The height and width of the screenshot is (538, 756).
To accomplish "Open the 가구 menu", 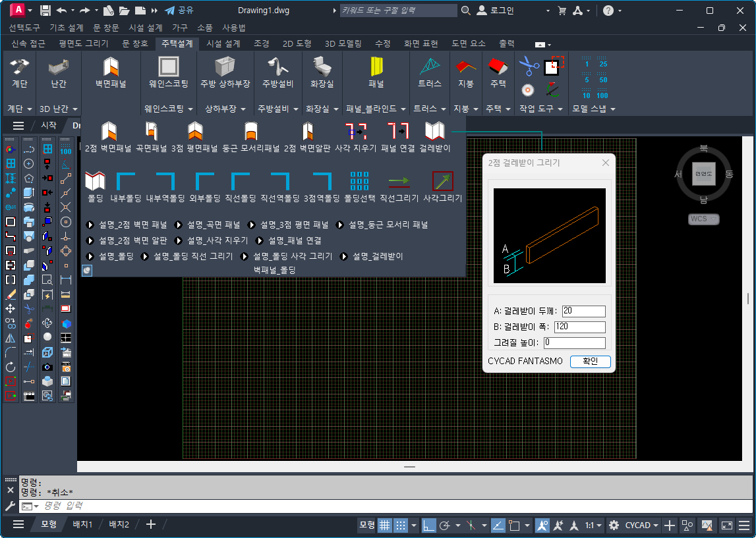I will click(x=180, y=28).
